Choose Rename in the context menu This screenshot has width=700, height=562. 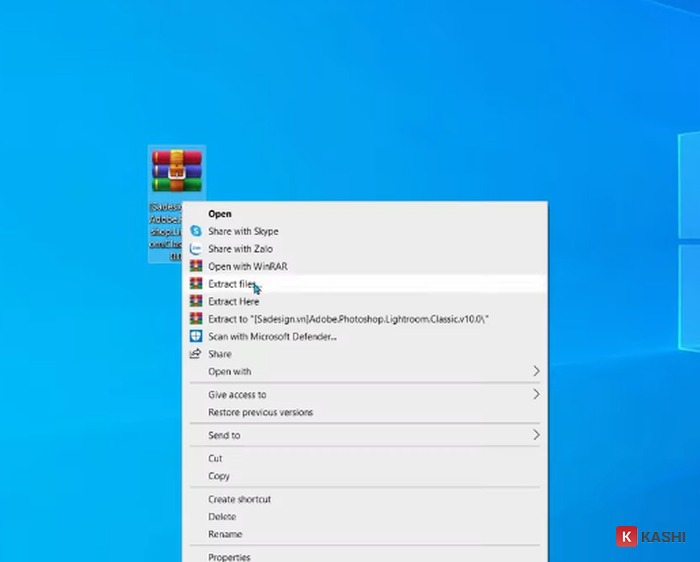tap(225, 534)
